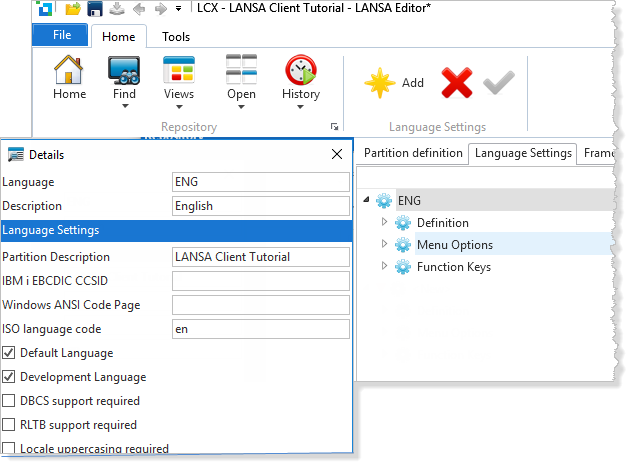Expand the History dropdown arrow
The image size is (631, 475).
tap(300, 107)
